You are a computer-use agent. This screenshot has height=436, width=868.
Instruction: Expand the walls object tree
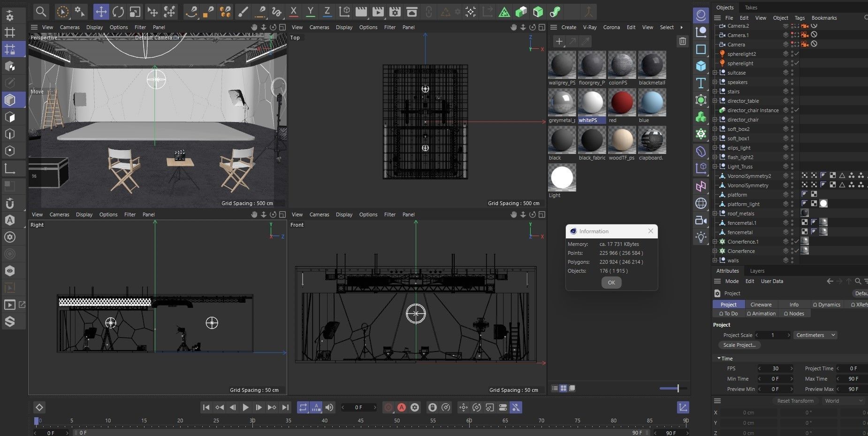click(x=715, y=260)
